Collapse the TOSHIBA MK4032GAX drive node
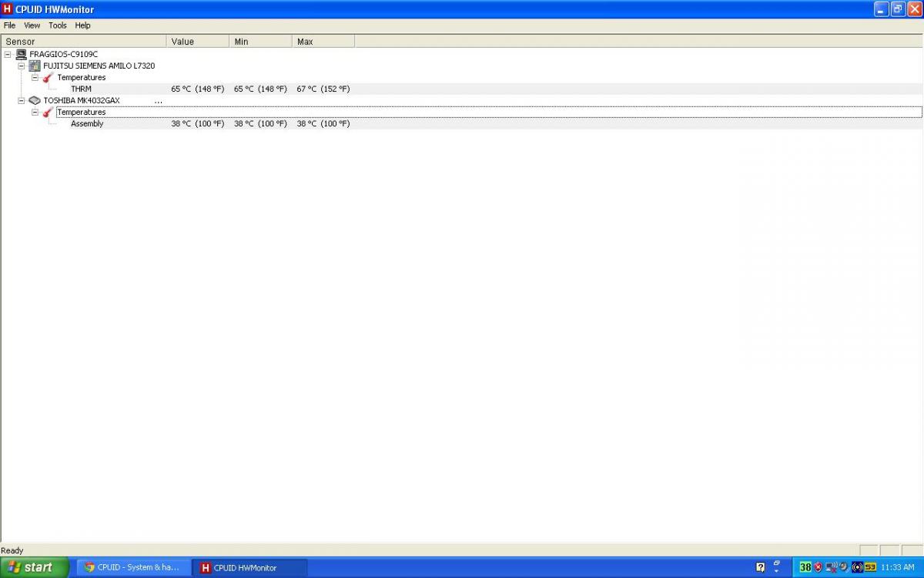Image resolution: width=924 pixels, height=578 pixels. pos(22,100)
